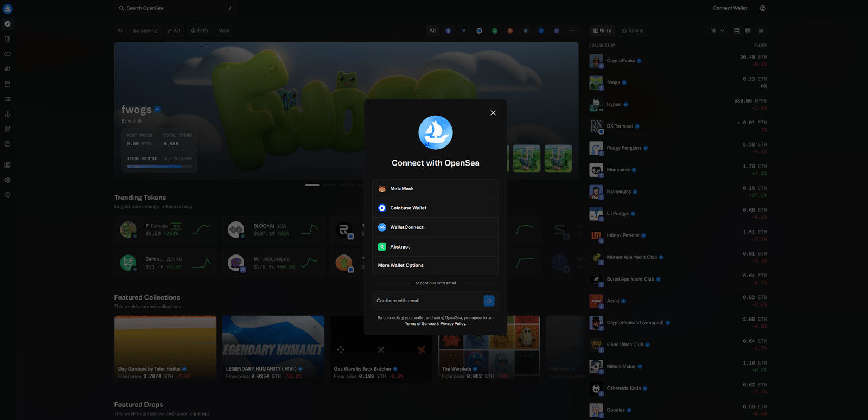Open the Terms of Service link
868x420 pixels.
tap(420, 324)
